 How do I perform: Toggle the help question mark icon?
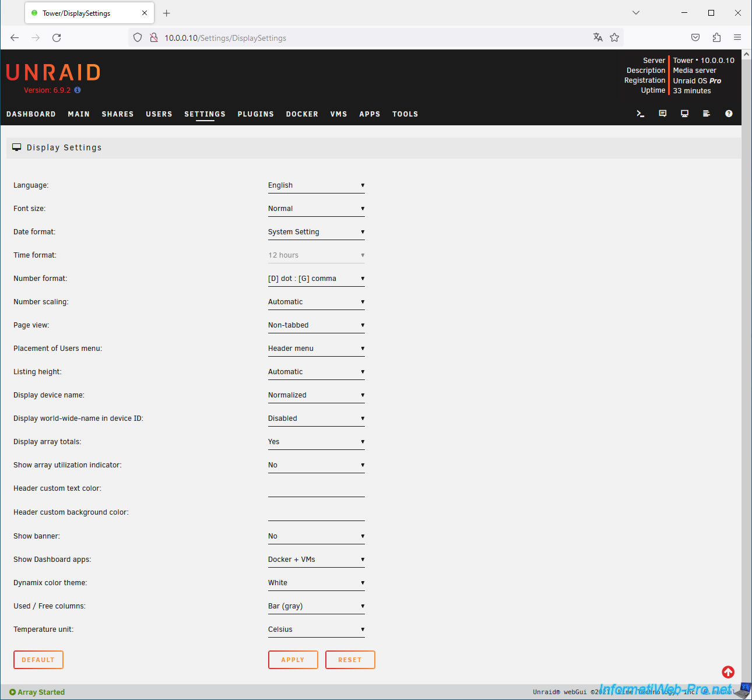pyautogui.click(x=729, y=114)
